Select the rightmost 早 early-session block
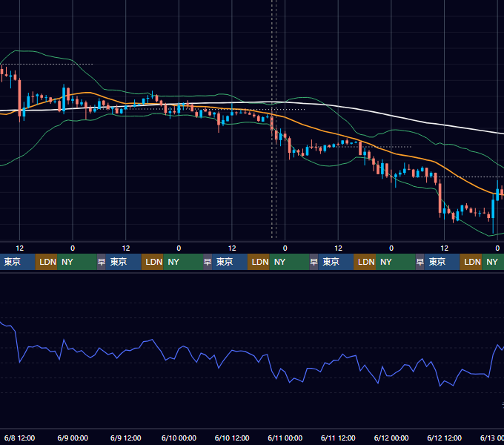Image resolution: width=504 pixels, height=445 pixels. [420, 262]
